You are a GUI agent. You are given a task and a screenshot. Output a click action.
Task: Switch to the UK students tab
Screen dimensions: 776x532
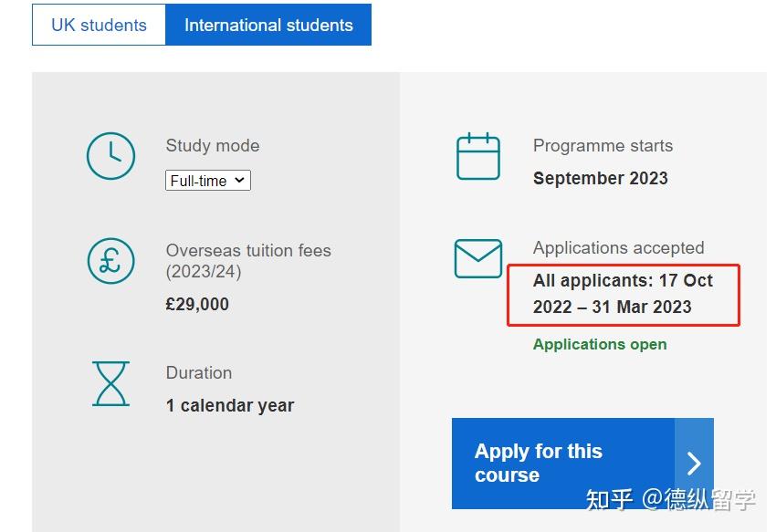[x=98, y=25]
